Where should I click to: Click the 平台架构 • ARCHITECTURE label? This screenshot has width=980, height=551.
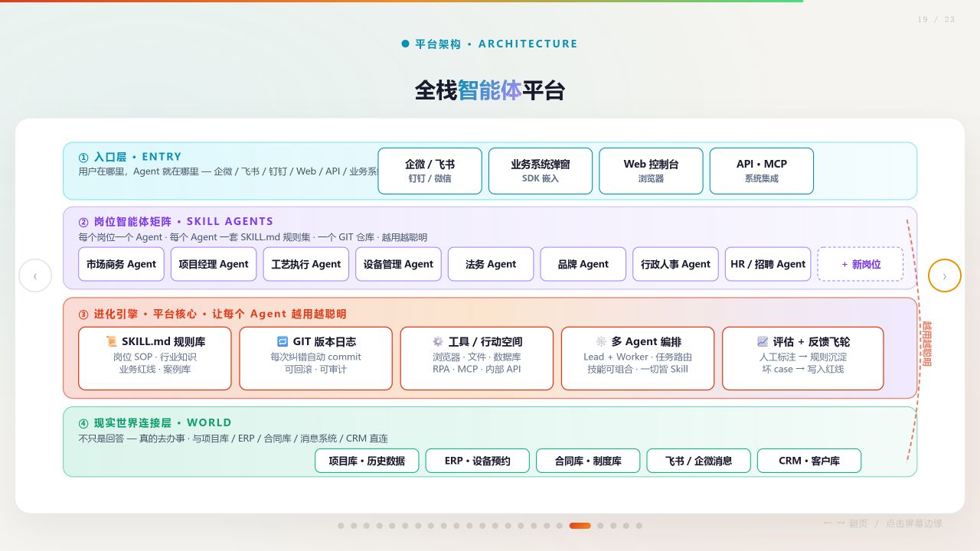[490, 44]
